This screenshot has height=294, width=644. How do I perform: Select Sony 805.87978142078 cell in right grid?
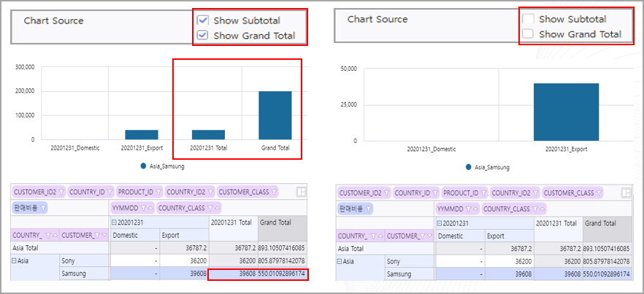(607, 261)
